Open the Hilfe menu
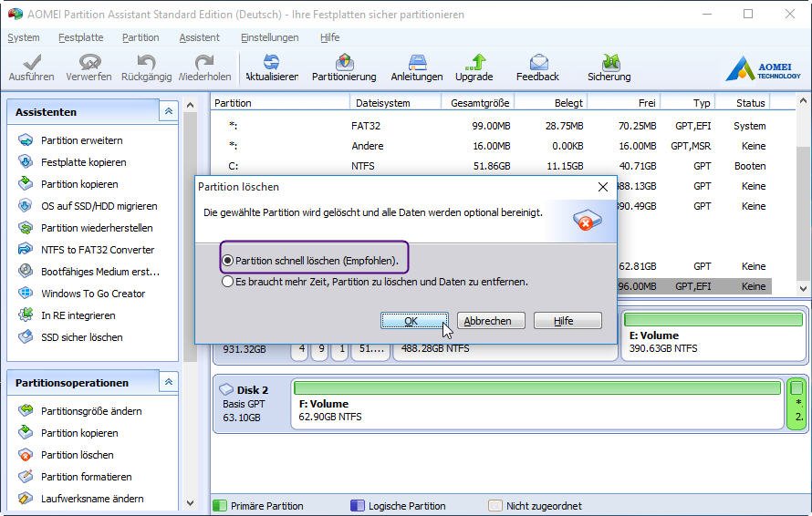The image size is (812, 516). pos(330,37)
